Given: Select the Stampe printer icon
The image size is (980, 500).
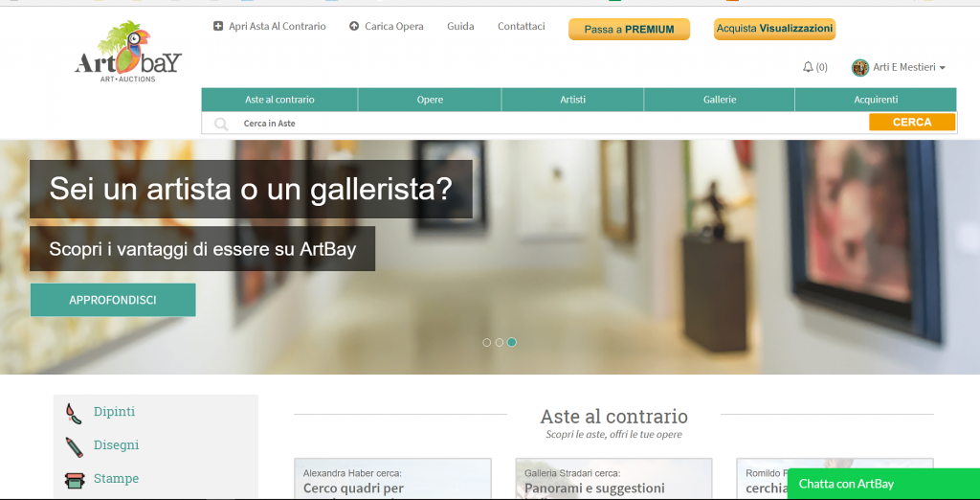Looking at the screenshot, I should 74,479.
